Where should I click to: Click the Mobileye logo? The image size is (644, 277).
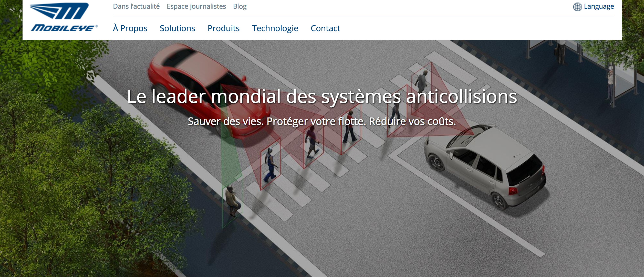[64, 17]
